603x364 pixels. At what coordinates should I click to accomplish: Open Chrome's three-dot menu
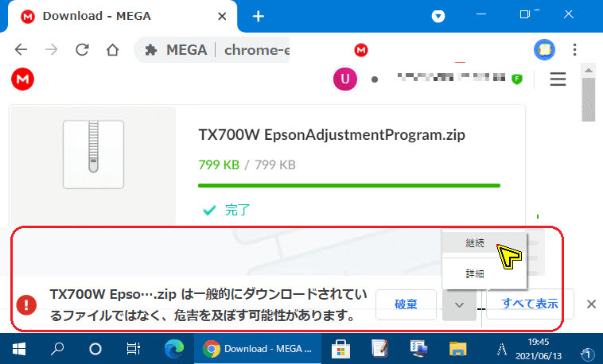pyautogui.click(x=574, y=49)
